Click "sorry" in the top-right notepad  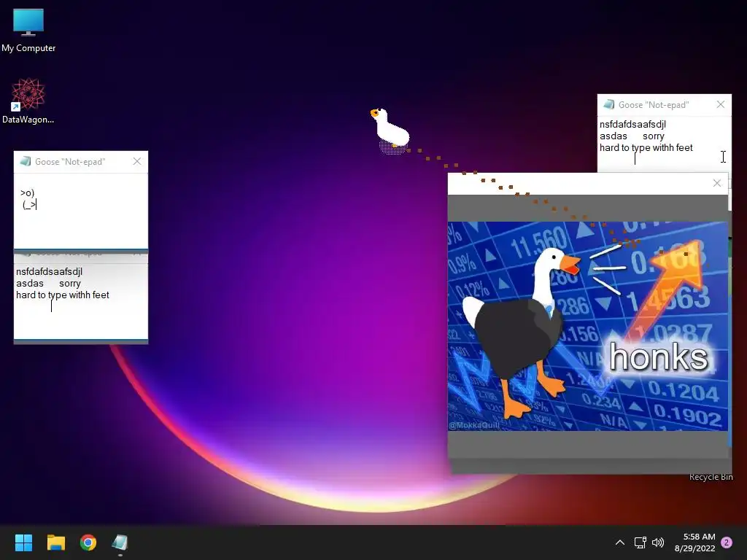click(x=653, y=136)
